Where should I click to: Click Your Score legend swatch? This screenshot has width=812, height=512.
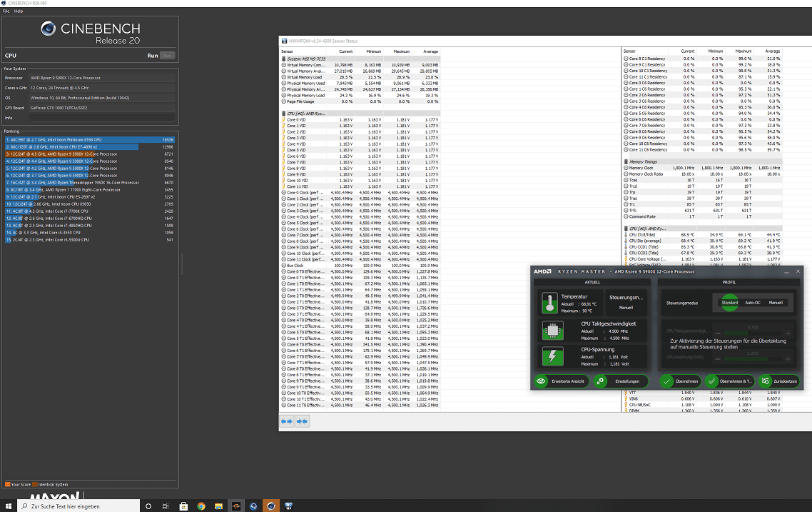7,485
